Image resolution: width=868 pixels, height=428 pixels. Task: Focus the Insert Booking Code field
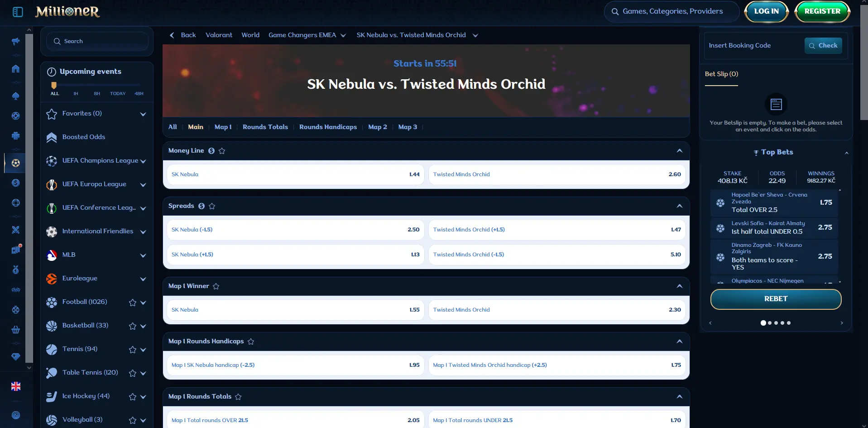[x=754, y=45]
